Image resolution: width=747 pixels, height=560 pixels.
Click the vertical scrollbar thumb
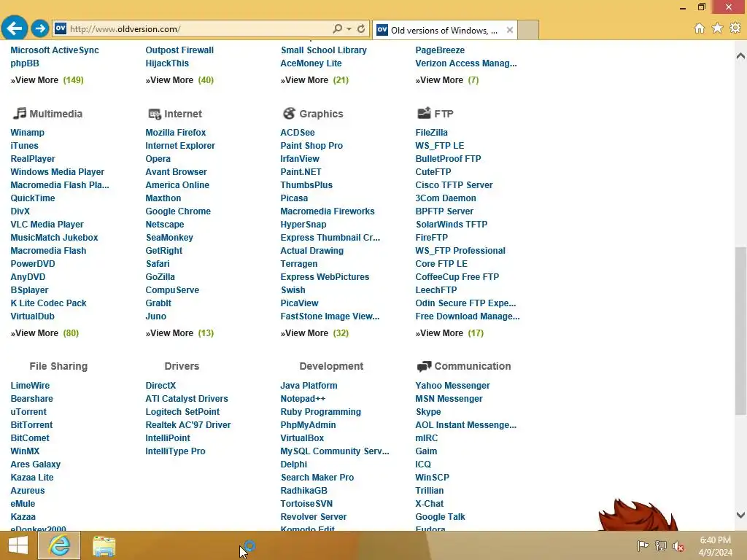(740, 330)
